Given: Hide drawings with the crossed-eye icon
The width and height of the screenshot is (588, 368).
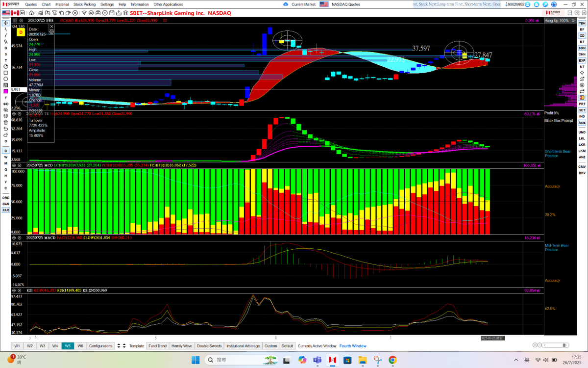Looking at the screenshot, I should coord(6,110).
